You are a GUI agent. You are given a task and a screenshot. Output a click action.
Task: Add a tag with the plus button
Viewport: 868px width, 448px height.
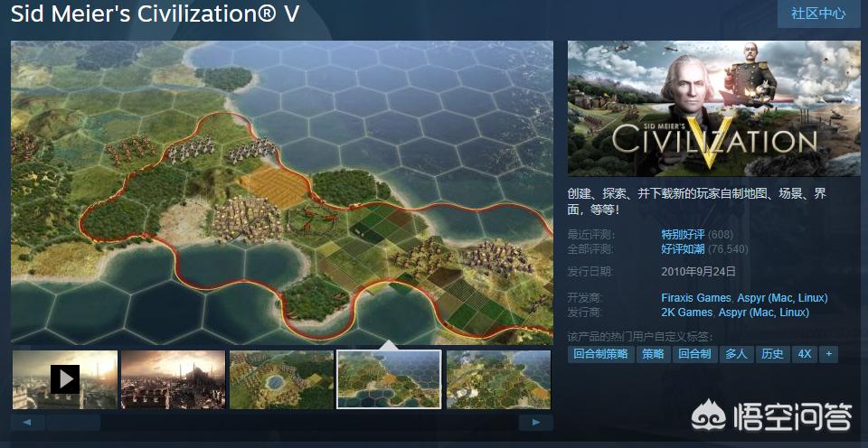click(x=829, y=354)
